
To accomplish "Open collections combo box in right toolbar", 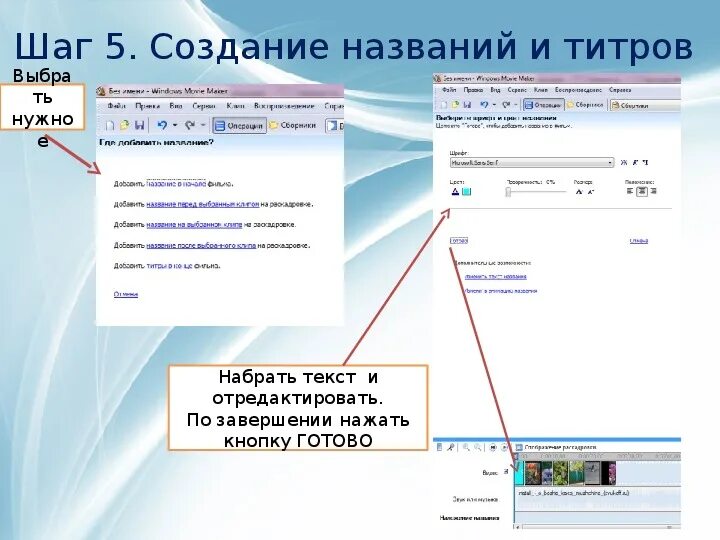I will click(x=645, y=106).
